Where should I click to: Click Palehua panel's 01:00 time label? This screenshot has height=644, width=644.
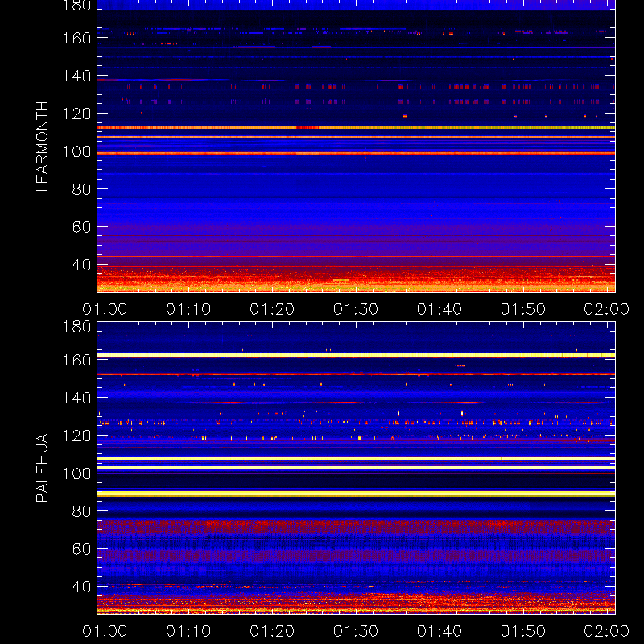tap(105, 631)
